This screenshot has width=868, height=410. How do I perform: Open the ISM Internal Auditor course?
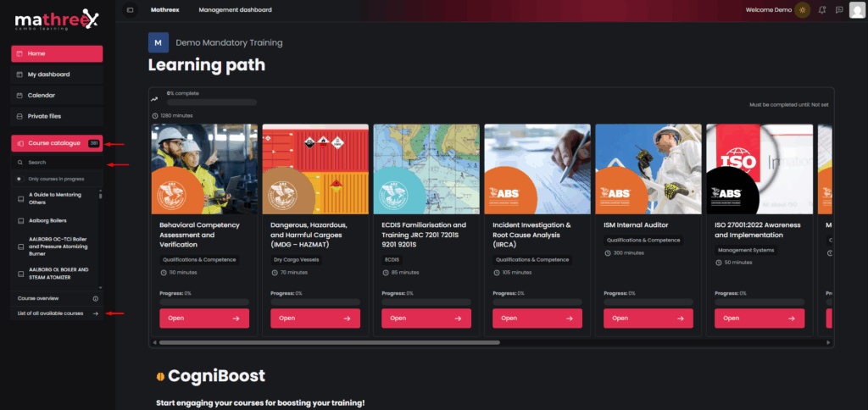click(648, 319)
